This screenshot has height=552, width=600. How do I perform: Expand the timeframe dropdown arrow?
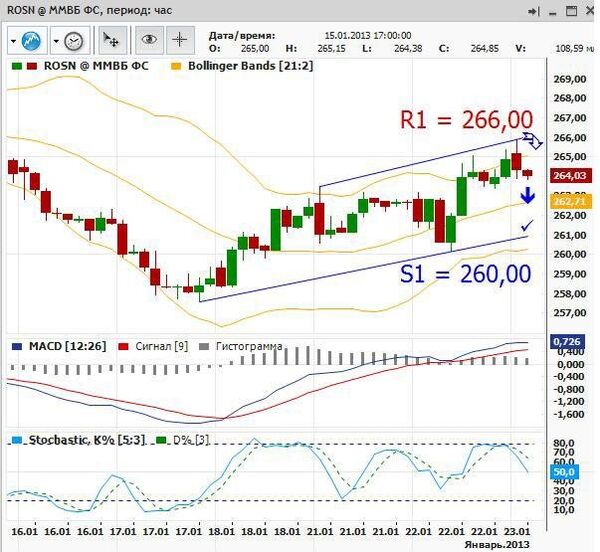coord(56,41)
